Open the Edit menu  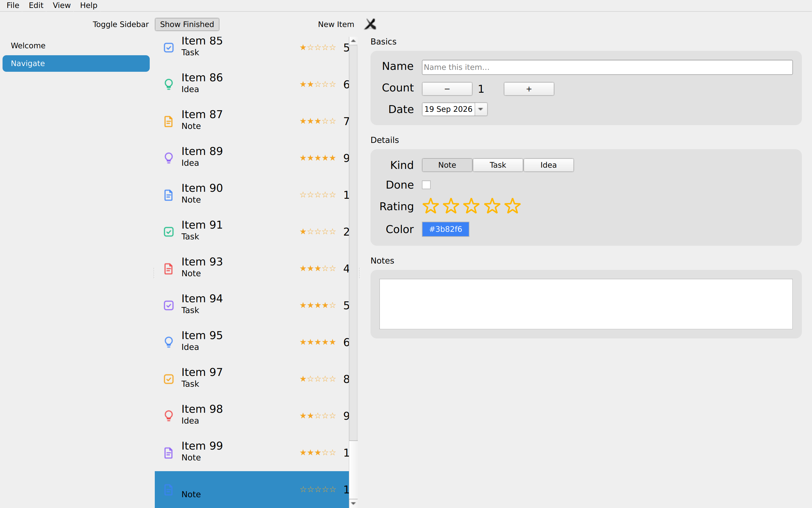tap(36, 5)
